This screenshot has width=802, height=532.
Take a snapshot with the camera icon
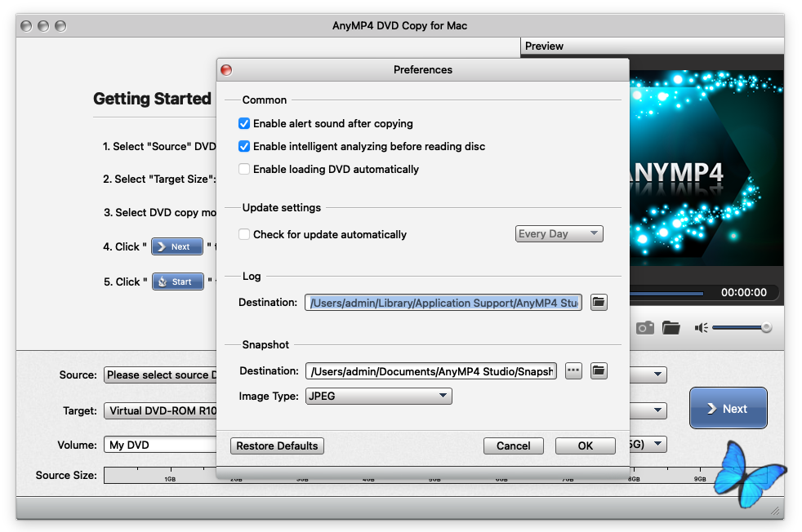coord(645,327)
